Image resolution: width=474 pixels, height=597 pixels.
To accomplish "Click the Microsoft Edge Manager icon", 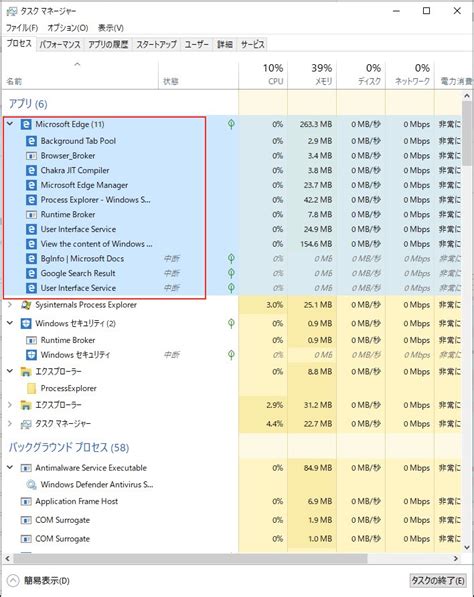I will [31, 185].
